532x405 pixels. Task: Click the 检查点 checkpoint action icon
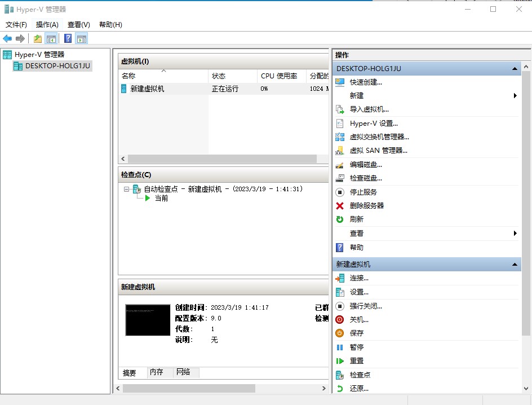click(x=340, y=375)
